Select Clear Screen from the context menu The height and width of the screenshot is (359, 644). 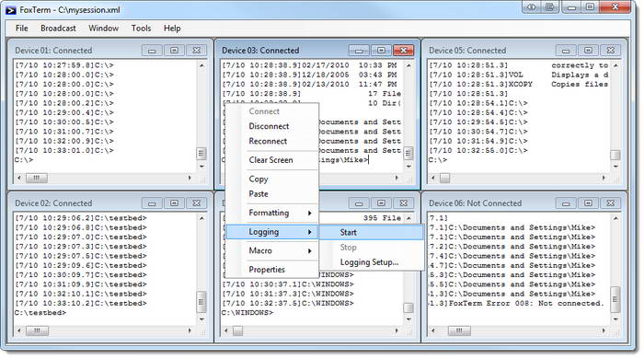(x=272, y=160)
